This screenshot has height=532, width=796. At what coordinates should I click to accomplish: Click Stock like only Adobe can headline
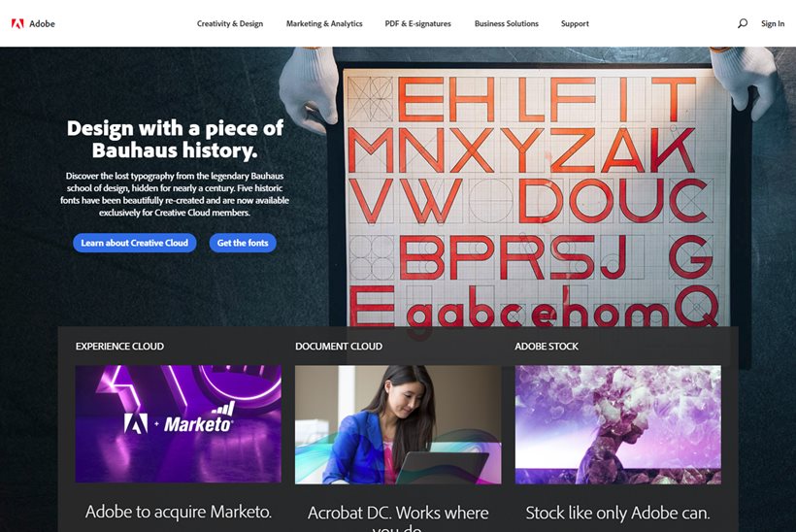[x=617, y=513]
